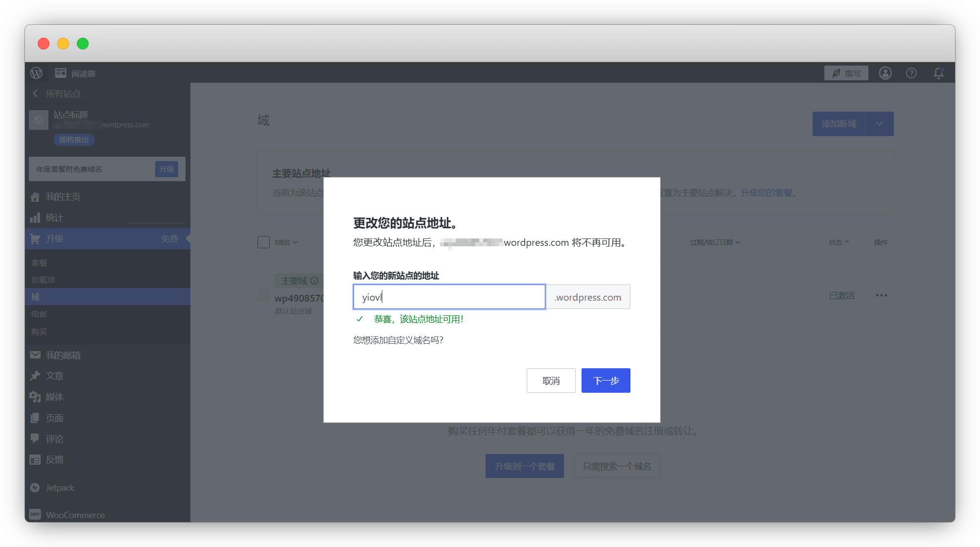Open the user profile avatar icon

point(885,73)
